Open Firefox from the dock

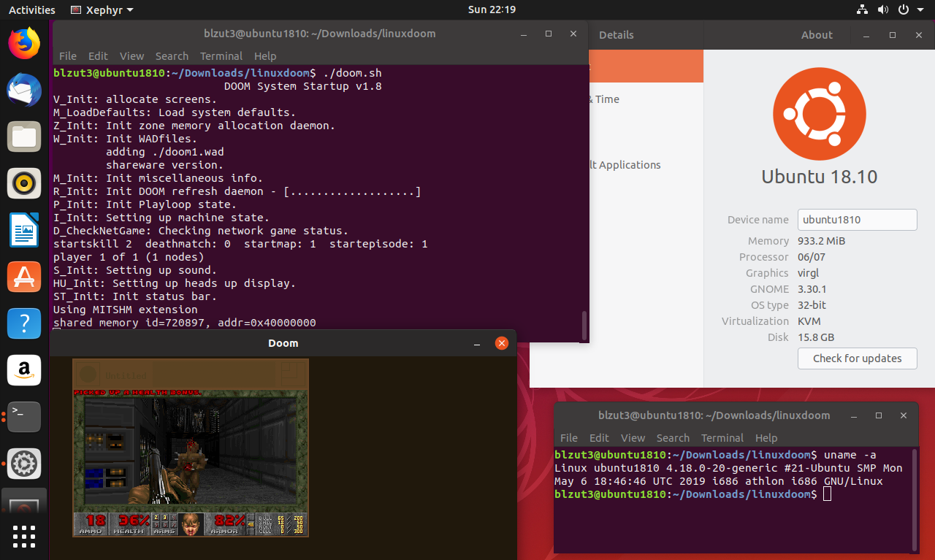(x=24, y=43)
